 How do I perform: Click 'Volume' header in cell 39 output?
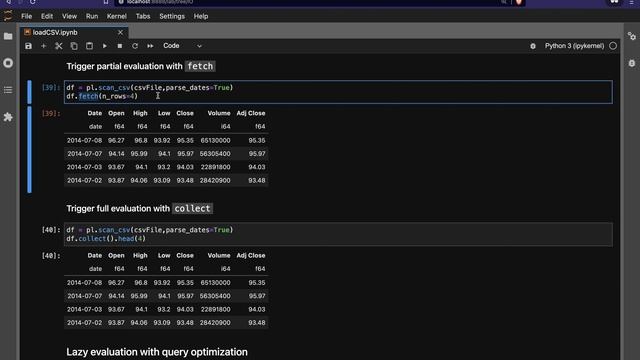click(x=219, y=113)
